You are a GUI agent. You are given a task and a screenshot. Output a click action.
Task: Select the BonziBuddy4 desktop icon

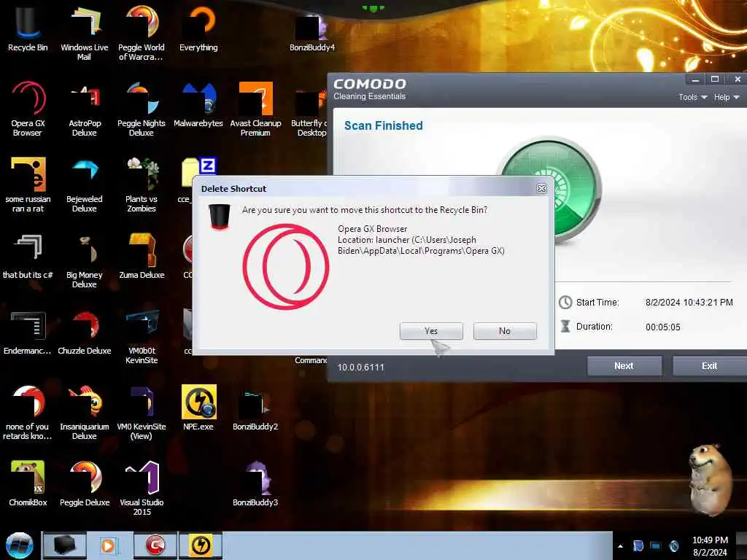point(312,32)
